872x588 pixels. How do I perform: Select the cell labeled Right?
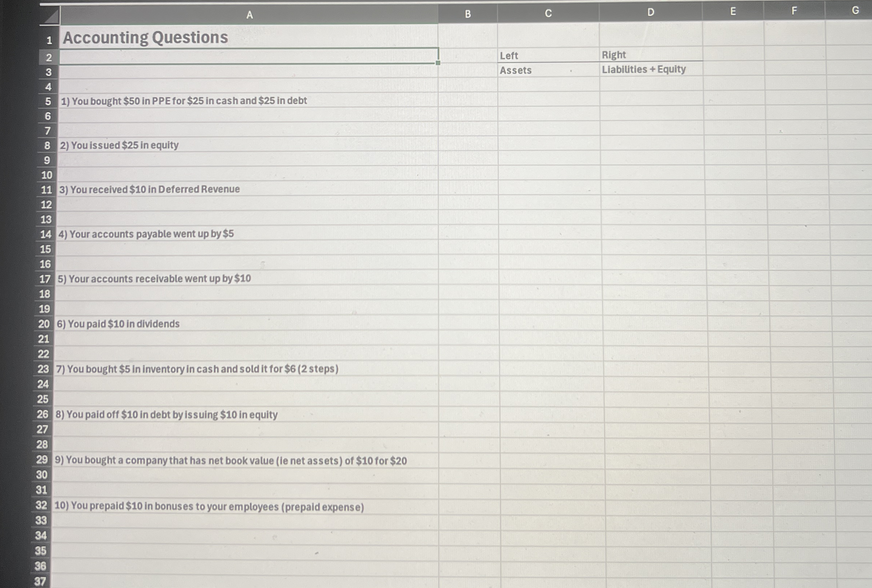pos(613,55)
